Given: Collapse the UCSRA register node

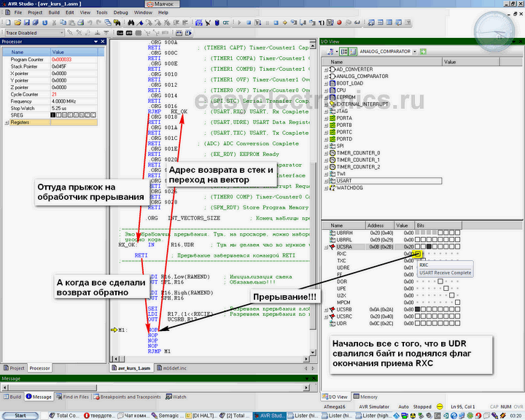Looking at the screenshot, I should click(326, 247).
